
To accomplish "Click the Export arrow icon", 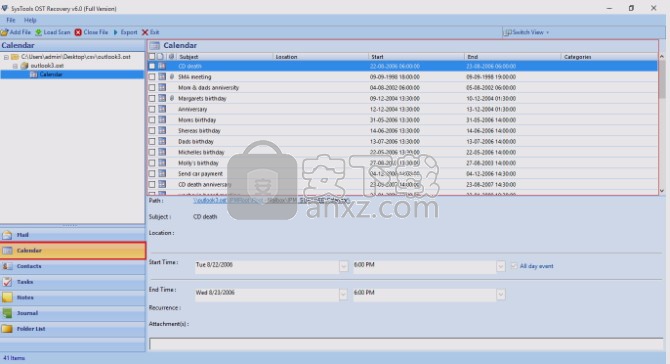I will (115, 32).
